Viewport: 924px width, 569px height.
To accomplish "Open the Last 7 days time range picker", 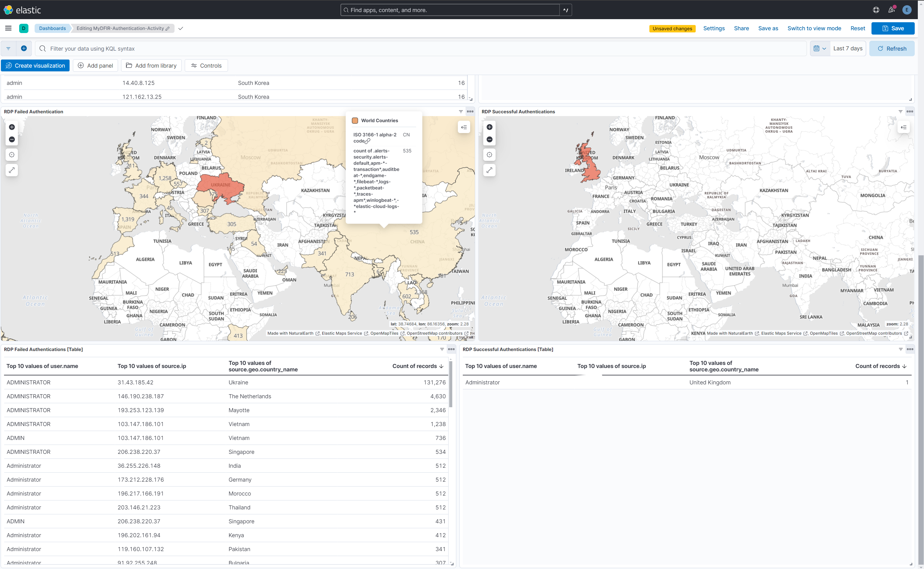I will 848,48.
